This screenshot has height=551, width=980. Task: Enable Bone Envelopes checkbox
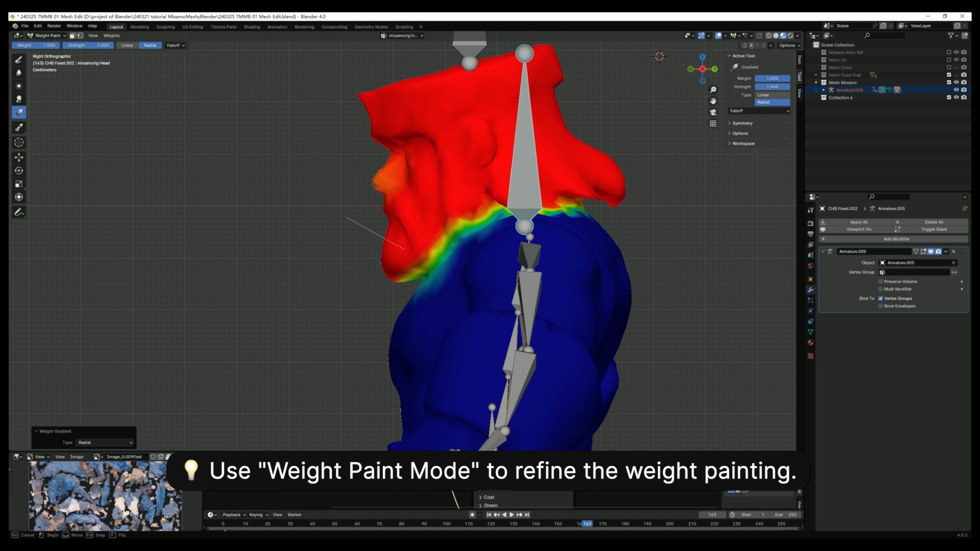coord(880,306)
